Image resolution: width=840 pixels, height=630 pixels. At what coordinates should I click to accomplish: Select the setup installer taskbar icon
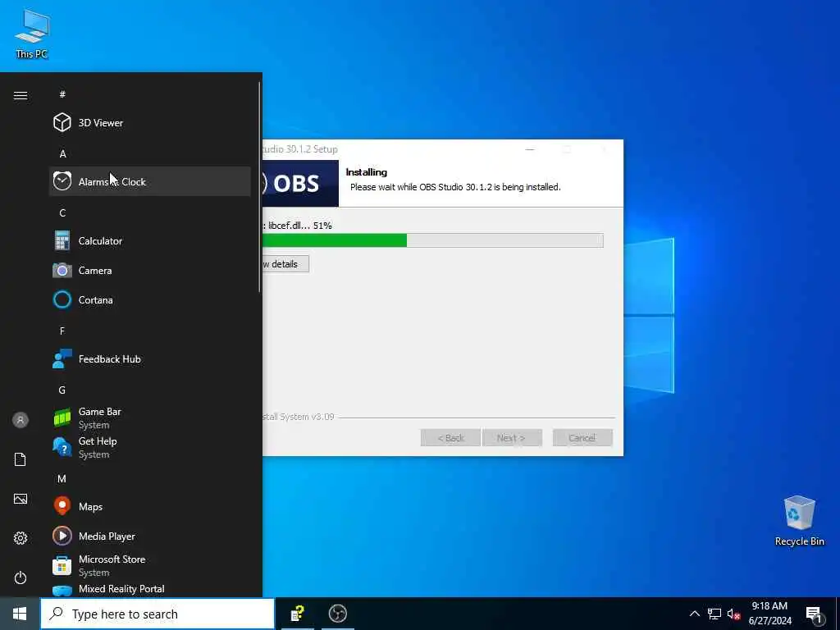point(297,614)
